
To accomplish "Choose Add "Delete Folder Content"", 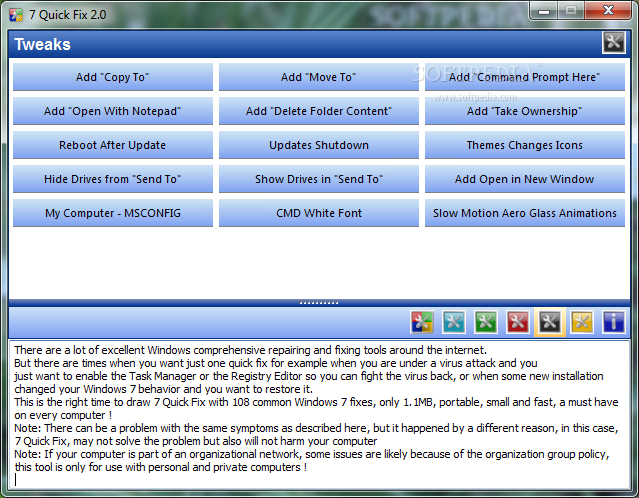I will (319, 111).
